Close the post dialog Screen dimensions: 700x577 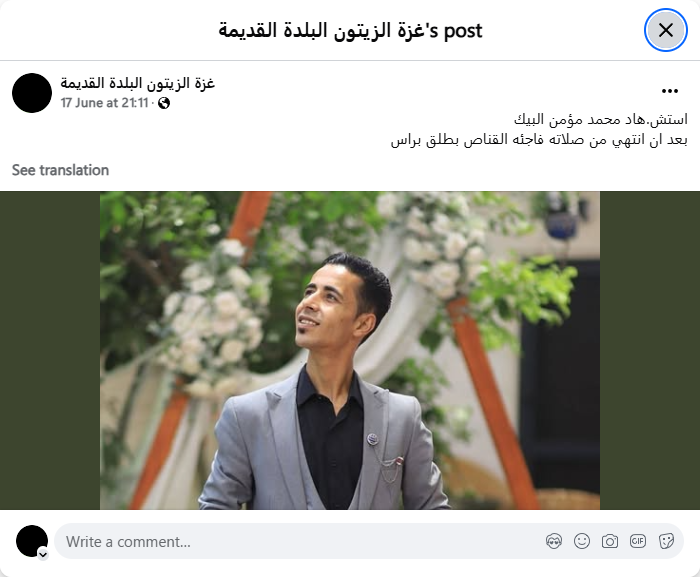[x=665, y=30]
